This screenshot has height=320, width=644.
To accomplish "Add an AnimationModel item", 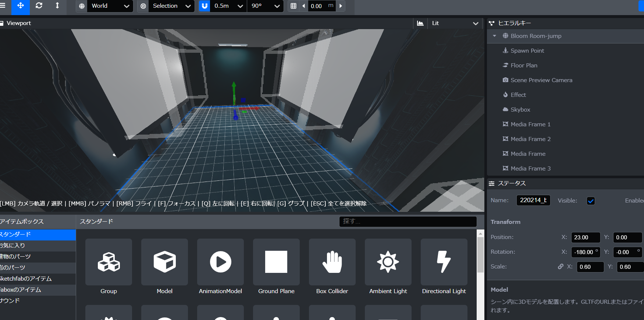I will [x=220, y=262].
